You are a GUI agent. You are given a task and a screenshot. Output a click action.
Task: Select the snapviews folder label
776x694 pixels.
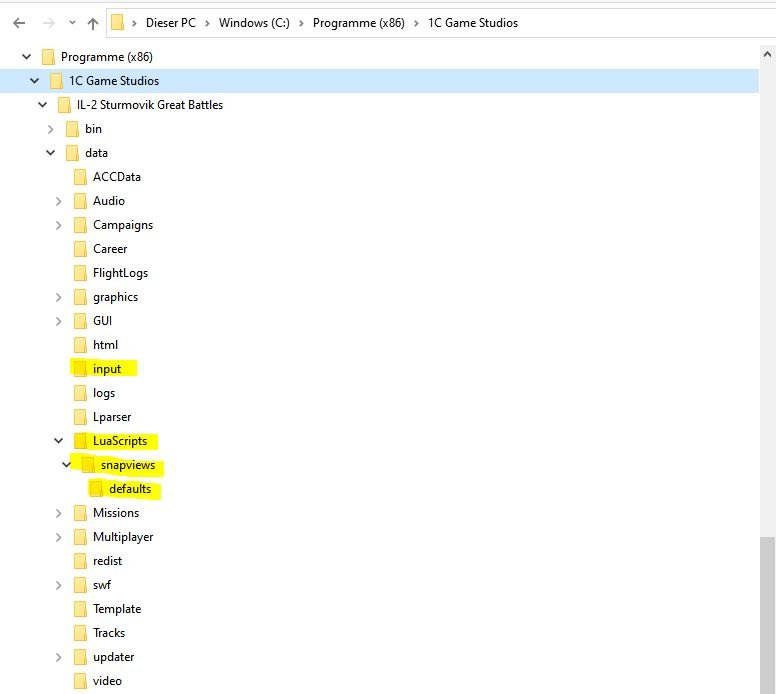[x=128, y=465]
